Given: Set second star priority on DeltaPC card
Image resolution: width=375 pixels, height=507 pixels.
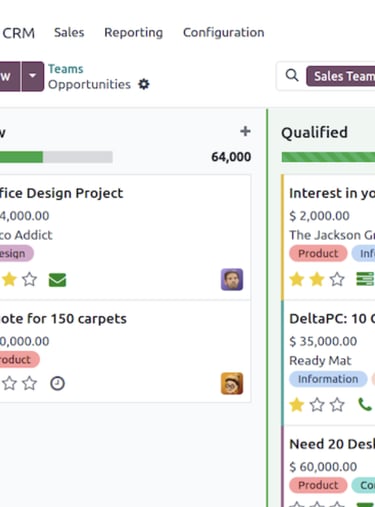Looking at the screenshot, I should (x=317, y=405).
